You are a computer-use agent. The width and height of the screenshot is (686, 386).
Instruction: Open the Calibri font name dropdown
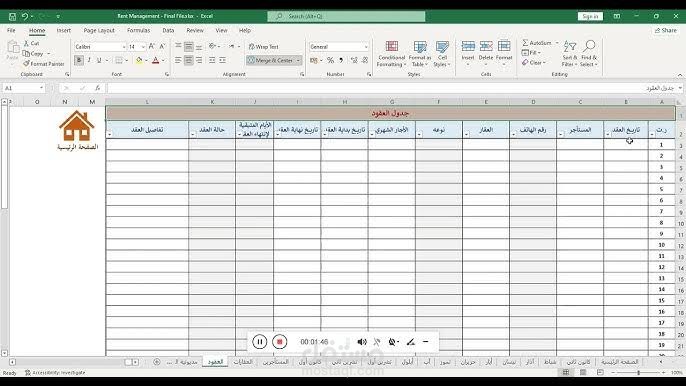(123, 47)
